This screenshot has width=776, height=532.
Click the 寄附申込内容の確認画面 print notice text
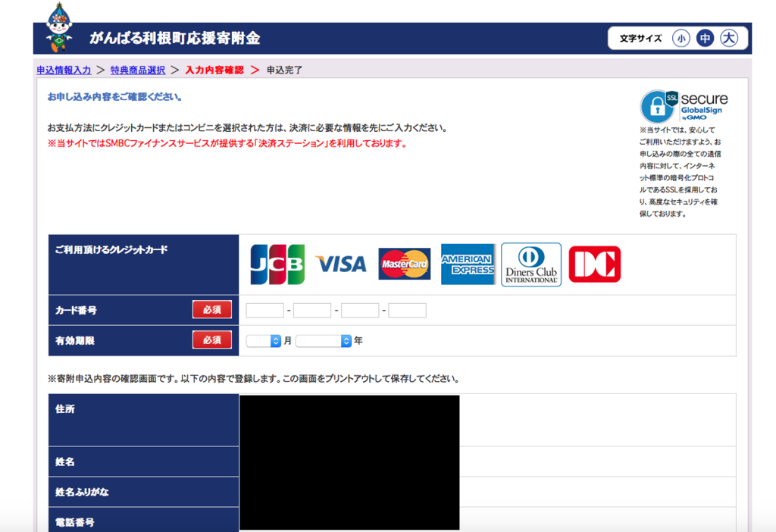pyautogui.click(x=254, y=379)
